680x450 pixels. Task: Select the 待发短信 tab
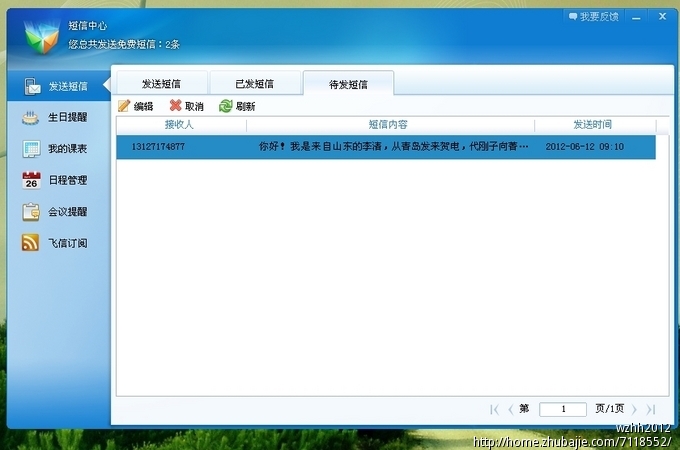[x=349, y=83]
